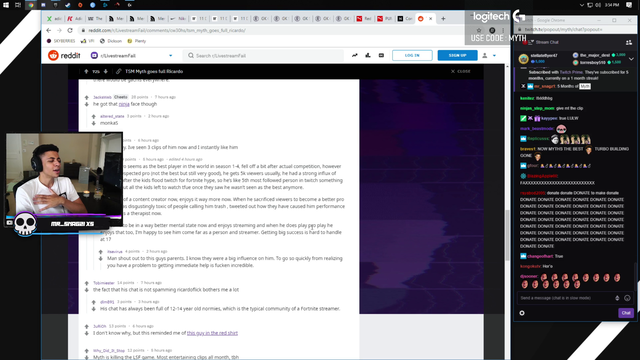Viewport: 640px width, 360px height.
Task: Focus the Search r/LivestreamFail field
Action: 263,56
